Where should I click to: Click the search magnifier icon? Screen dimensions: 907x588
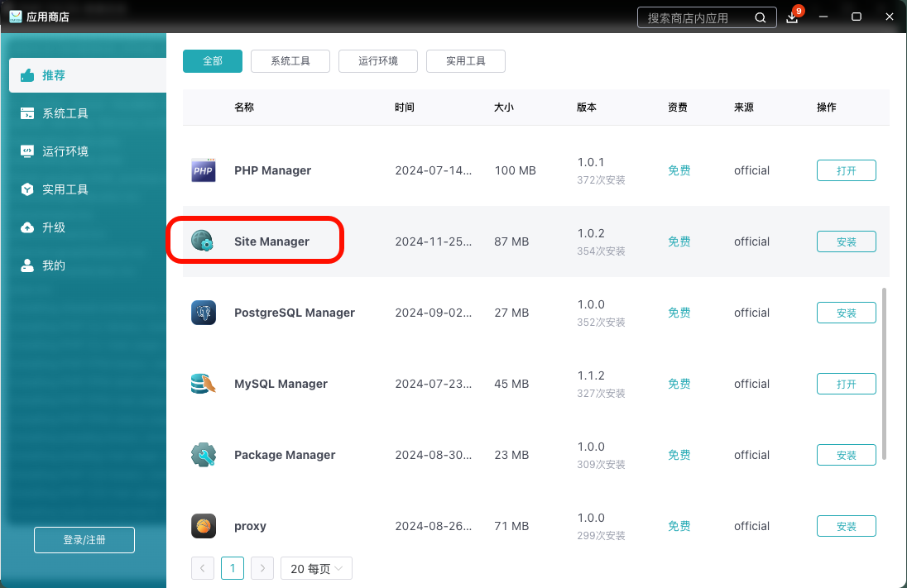tap(760, 17)
